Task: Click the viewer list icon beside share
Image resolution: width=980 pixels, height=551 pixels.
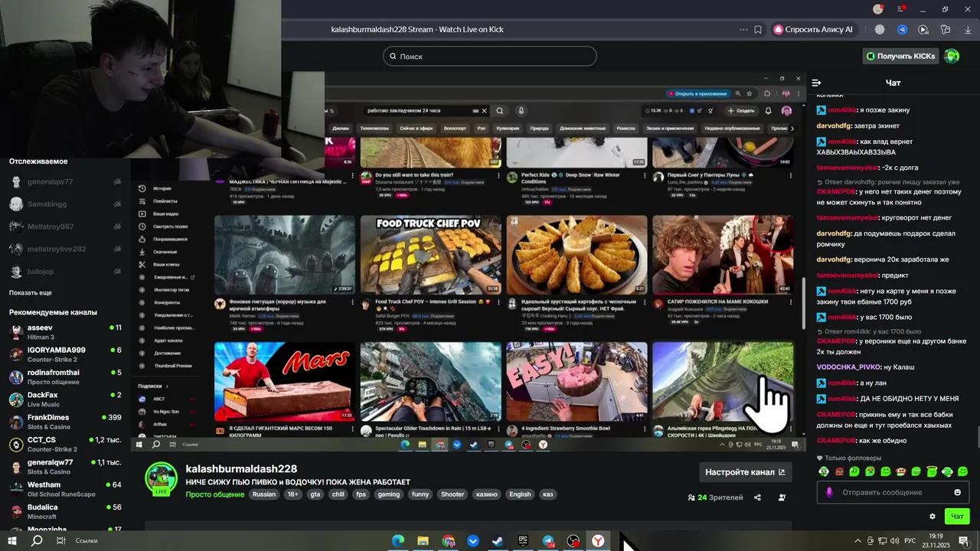Action: point(782,497)
